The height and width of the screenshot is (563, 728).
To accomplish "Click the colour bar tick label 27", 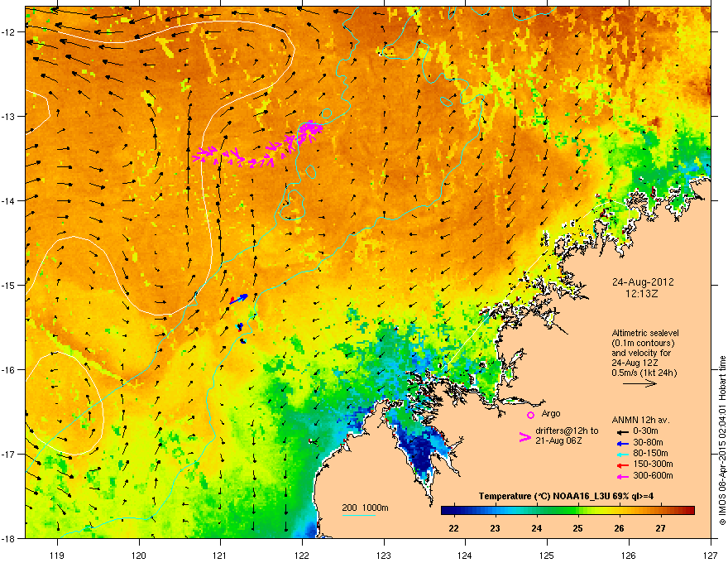I will (x=660, y=528).
